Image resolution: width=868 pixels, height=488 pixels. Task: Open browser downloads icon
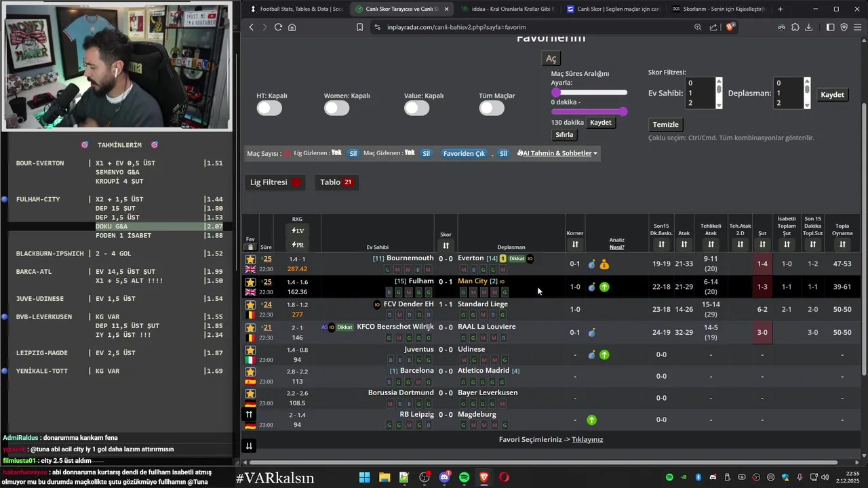coord(809,27)
